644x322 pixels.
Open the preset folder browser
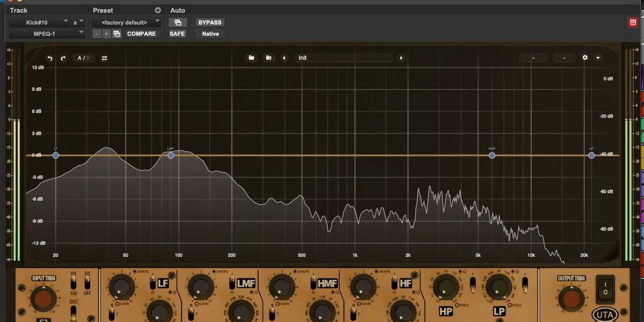tap(251, 57)
